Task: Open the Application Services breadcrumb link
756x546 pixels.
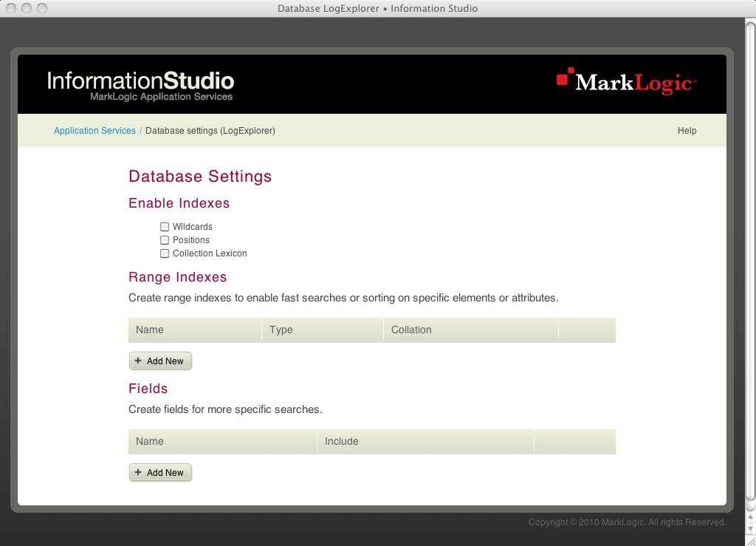Action: tap(94, 131)
